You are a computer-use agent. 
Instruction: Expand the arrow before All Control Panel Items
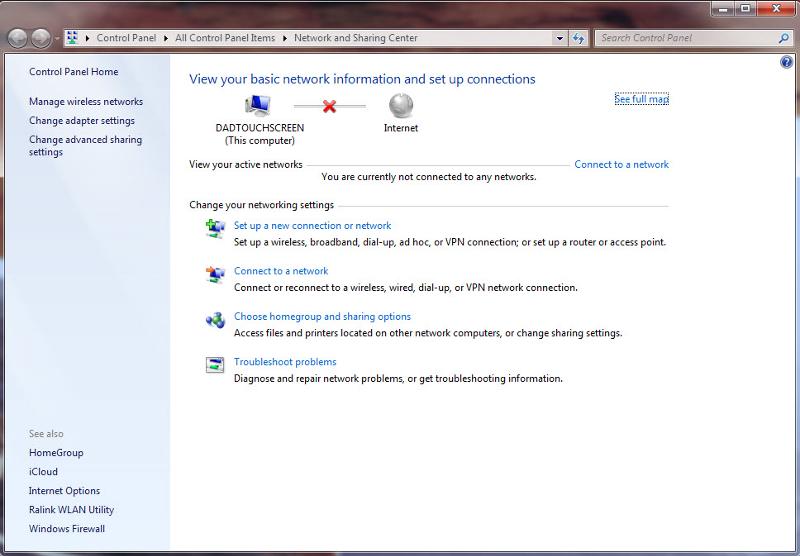[166, 38]
